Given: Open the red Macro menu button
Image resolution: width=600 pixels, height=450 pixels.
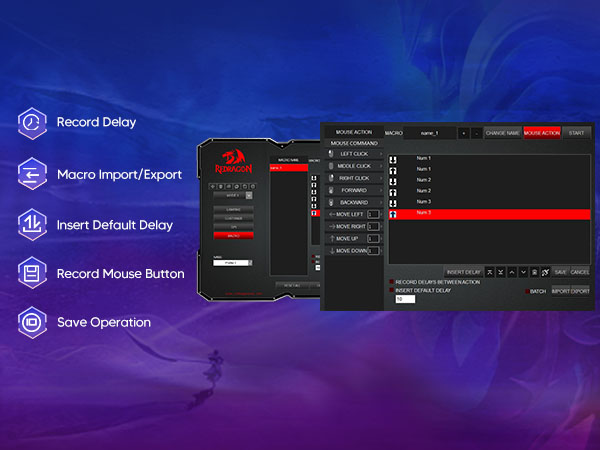Looking at the screenshot, I should 232,235.
